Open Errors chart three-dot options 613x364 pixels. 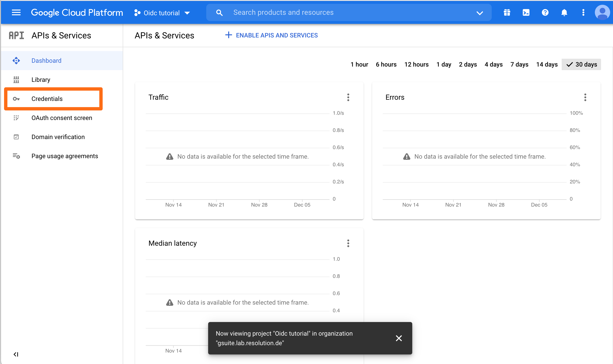click(585, 97)
